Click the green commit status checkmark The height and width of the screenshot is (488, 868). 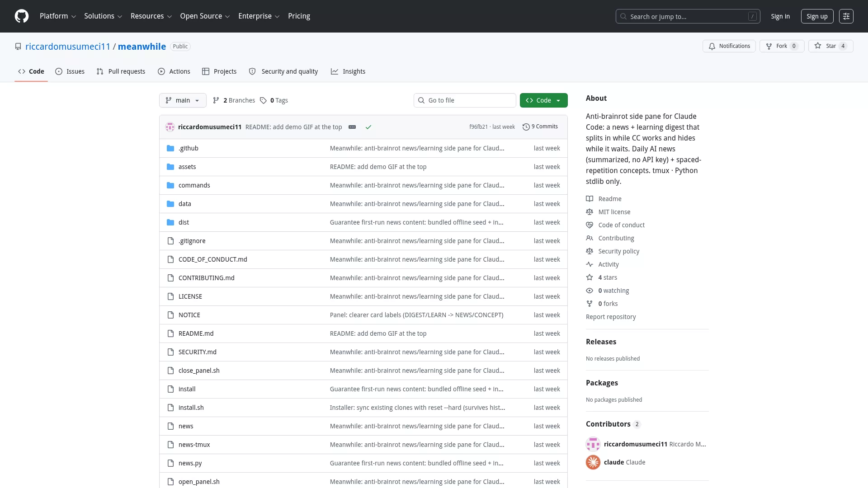pos(368,127)
